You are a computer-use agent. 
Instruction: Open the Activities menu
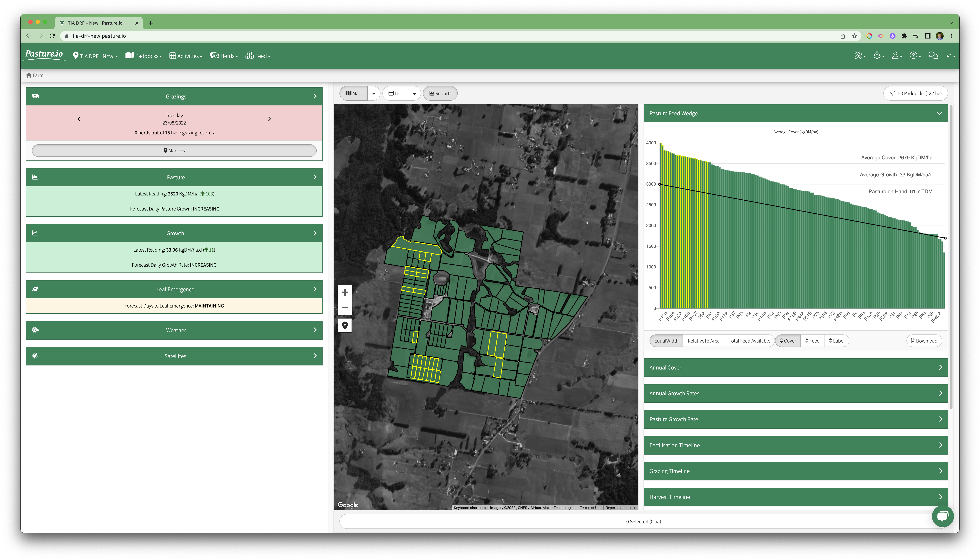click(186, 56)
